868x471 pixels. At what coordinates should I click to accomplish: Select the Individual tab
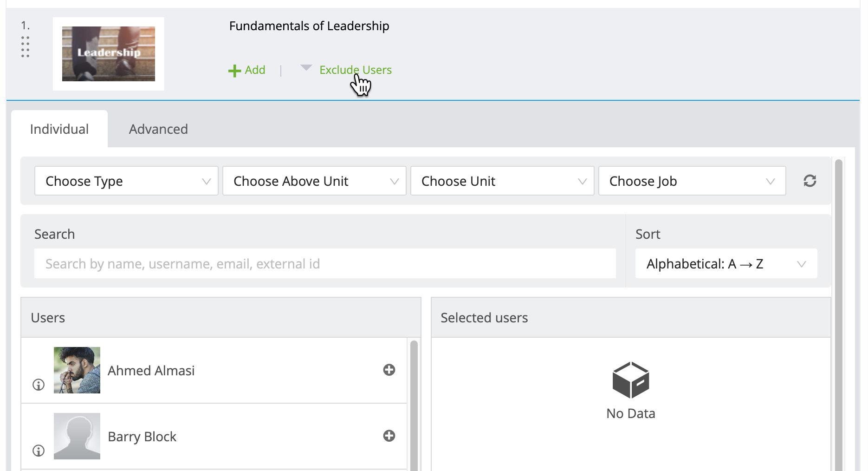point(59,129)
